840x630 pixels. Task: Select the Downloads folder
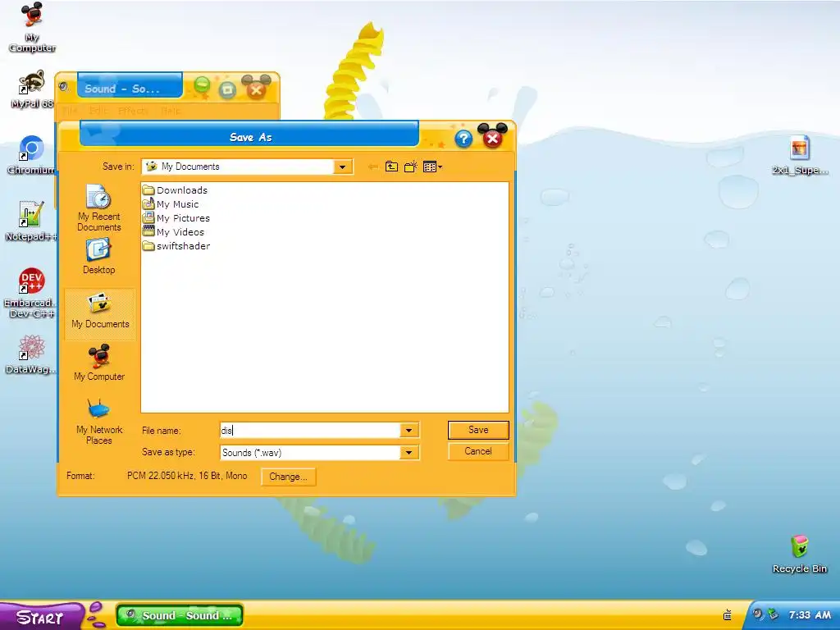tap(176, 190)
